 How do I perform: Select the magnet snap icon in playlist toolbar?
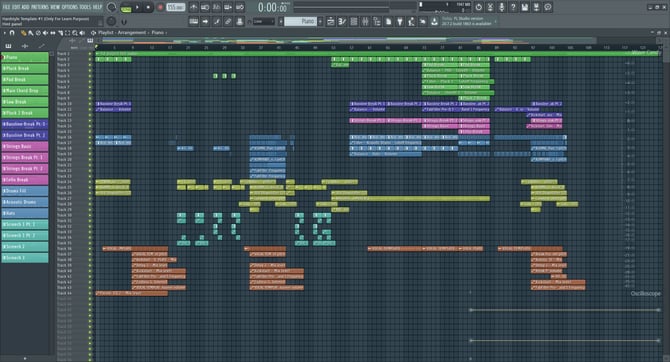[12, 33]
